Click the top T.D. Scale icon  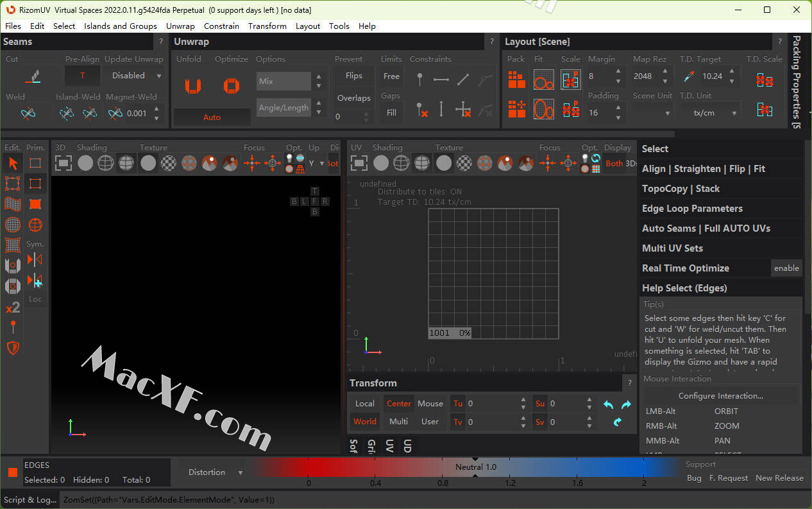[x=765, y=80]
